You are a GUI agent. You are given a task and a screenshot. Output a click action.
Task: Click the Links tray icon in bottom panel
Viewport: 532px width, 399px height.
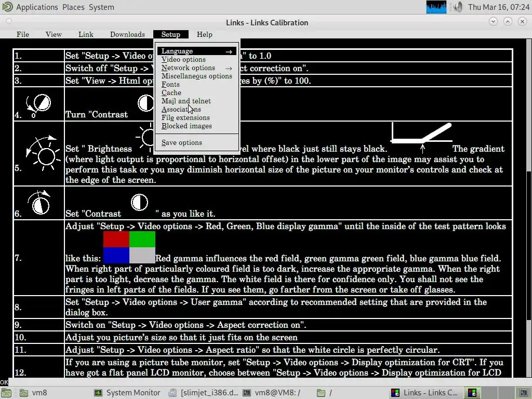tap(472, 393)
